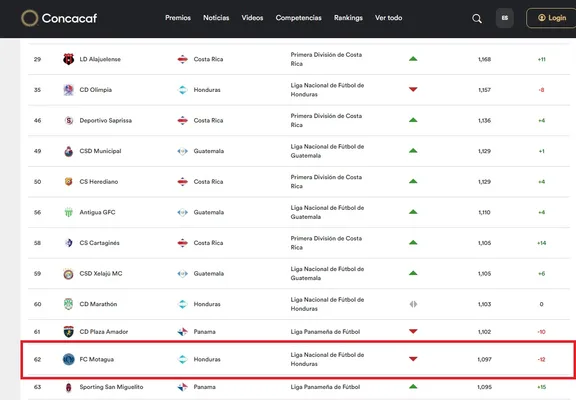Click the Sporting San Miguelito club crest
This screenshot has height=400, width=576.
click(68, 387)
